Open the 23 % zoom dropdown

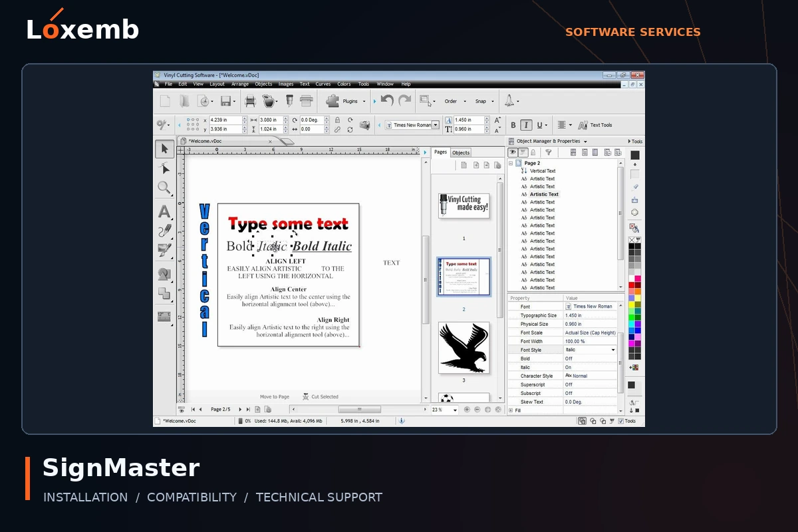pyautogui.click(x=455, y=410)
